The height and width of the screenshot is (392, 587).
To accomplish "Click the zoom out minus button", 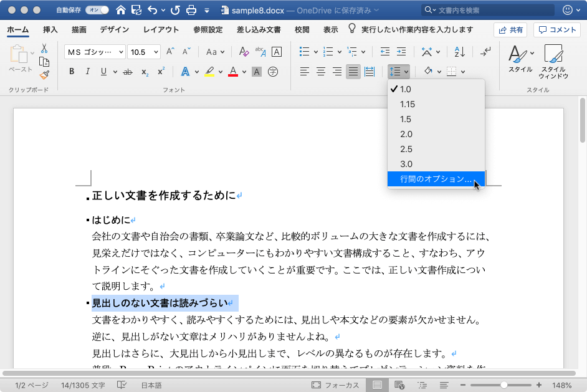I will point(463,385).
